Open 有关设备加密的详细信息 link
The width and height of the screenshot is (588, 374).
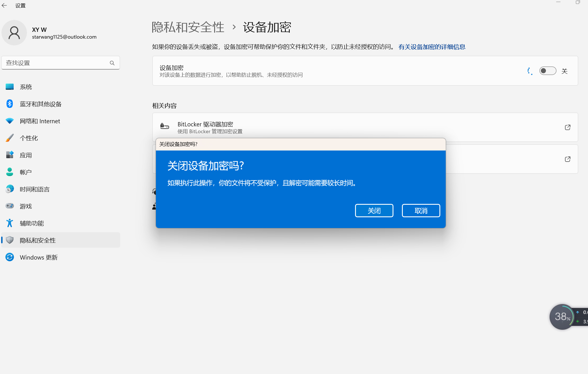(431, 47)
